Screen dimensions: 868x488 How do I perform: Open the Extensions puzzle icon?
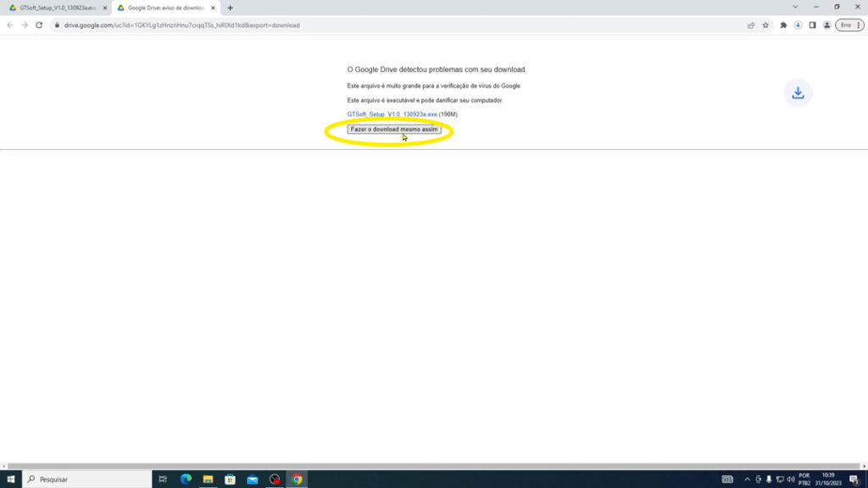(x=783, y=25)
